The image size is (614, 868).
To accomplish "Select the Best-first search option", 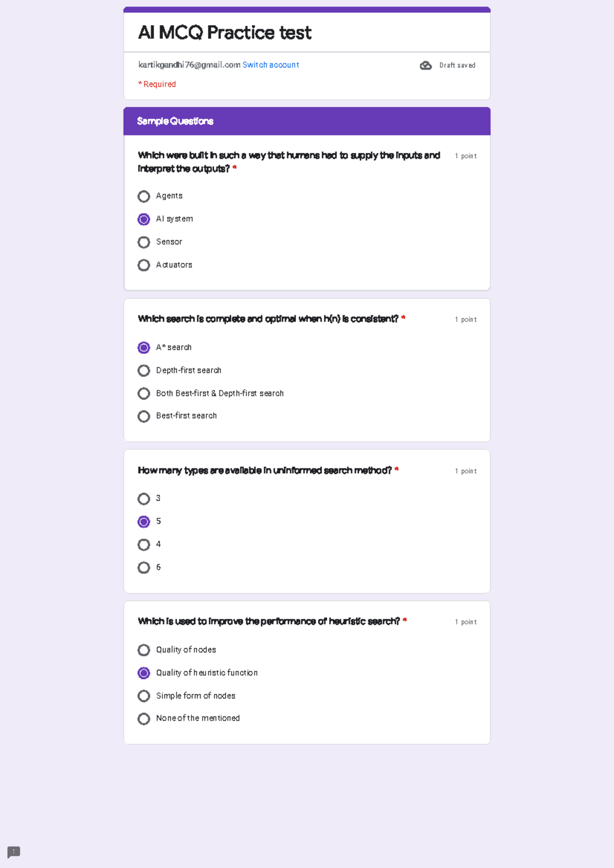I will coord(144,416).
